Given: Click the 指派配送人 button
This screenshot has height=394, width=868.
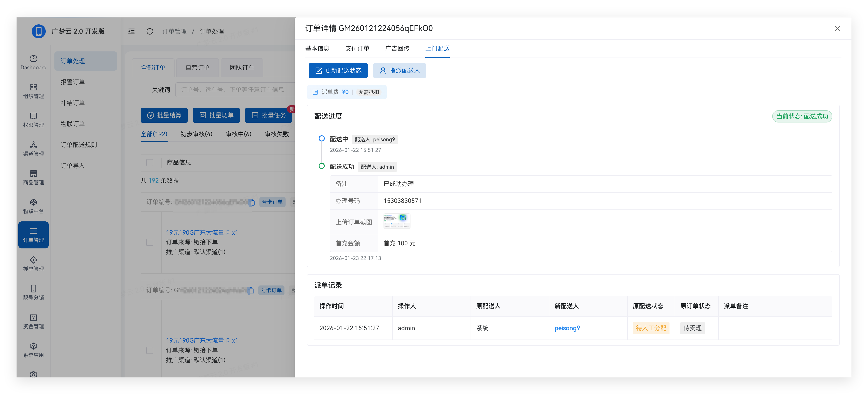Looking at the screenshot, I should (399, 71).
